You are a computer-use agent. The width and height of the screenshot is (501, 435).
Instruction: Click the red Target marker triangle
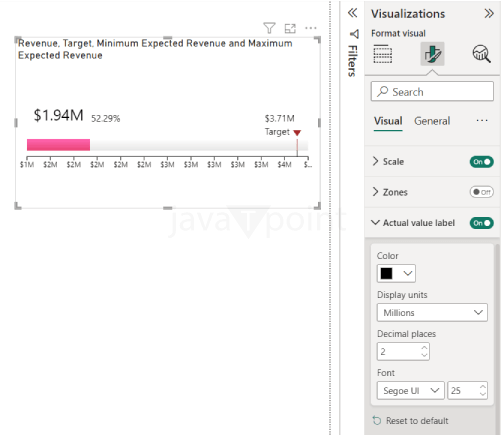(297, 133)
